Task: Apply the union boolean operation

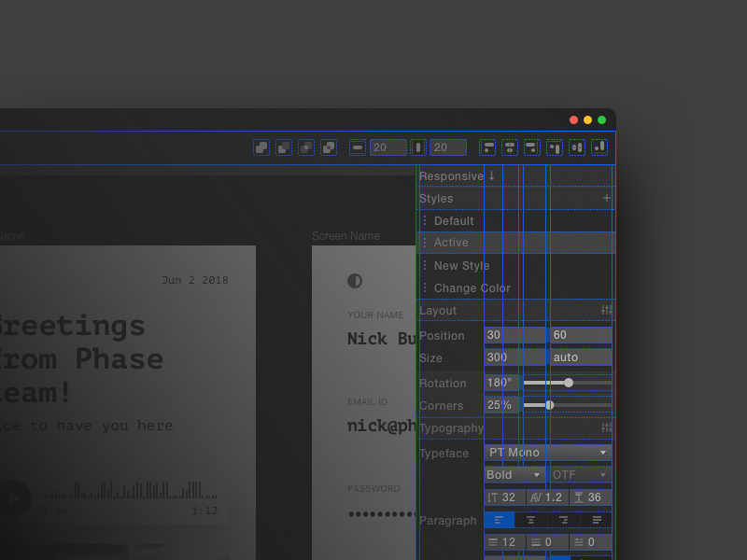Action: click(x=261, y=147)
